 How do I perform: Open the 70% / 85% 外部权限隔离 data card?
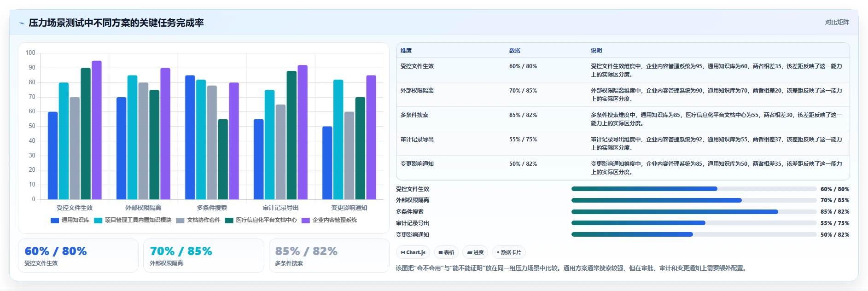click(204, 256)
